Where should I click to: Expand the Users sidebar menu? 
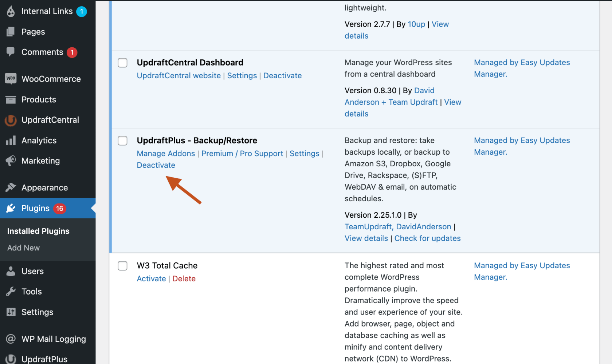click(33, 271)
